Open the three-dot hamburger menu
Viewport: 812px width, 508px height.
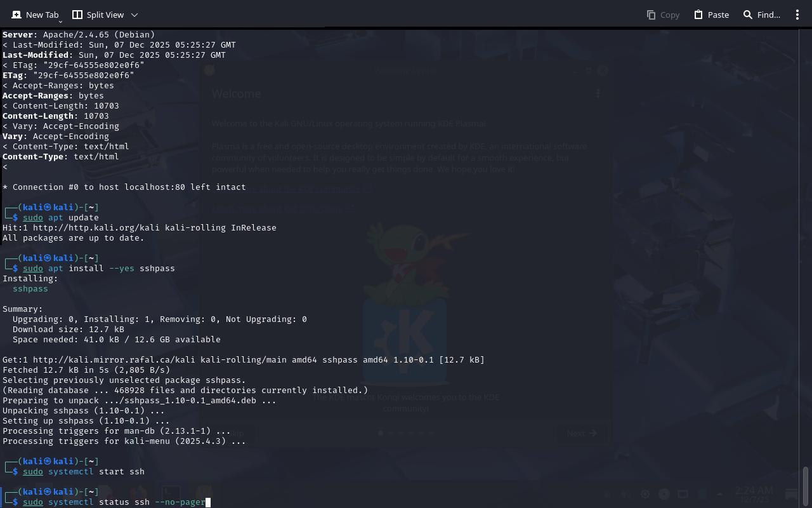(x=797, y=15)
